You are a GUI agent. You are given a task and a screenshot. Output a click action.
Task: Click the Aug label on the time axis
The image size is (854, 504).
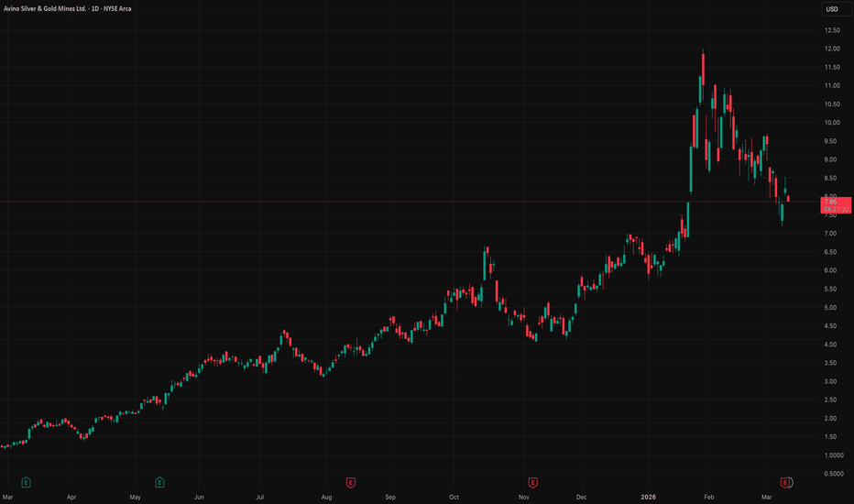click(x=326, y=497)
